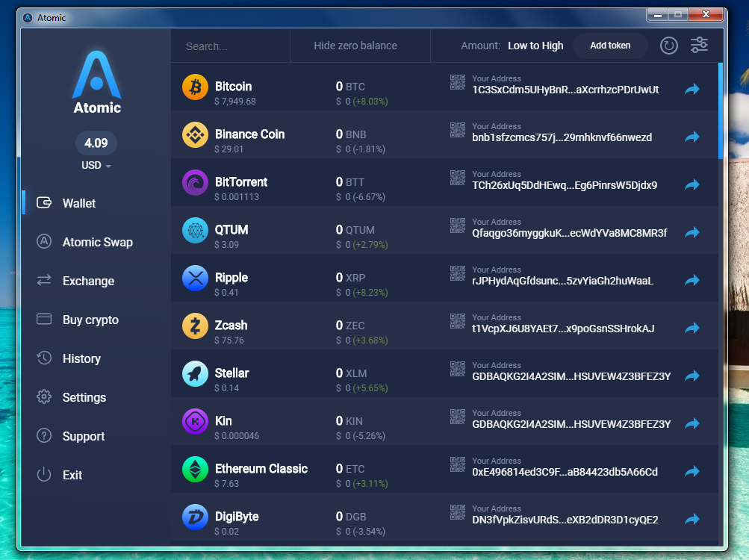Screen dimensions: 749x560
Task: Toggle Hide zero balance
Action: pyautogui.click(x=355, y=46)
